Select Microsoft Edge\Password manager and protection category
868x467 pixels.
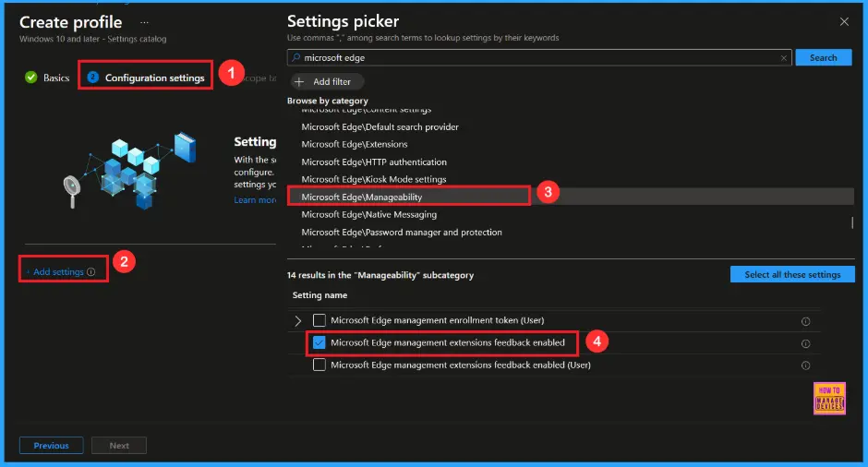402,232
